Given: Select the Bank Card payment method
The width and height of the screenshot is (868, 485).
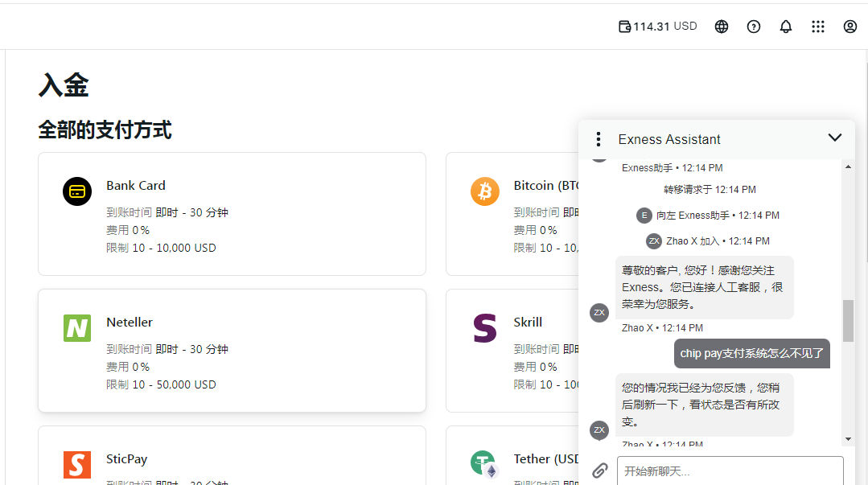Looking at the screenshot, I should 232,214.
